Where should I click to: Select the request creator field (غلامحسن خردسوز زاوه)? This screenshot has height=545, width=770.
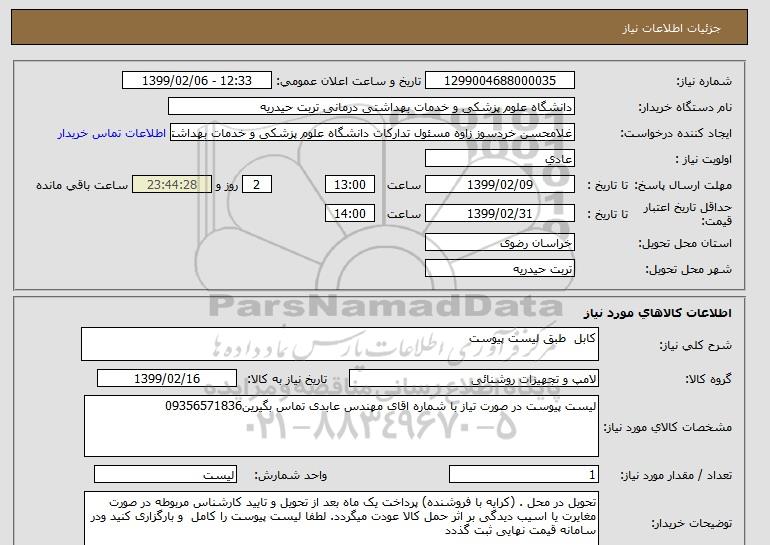coord(372,133)
